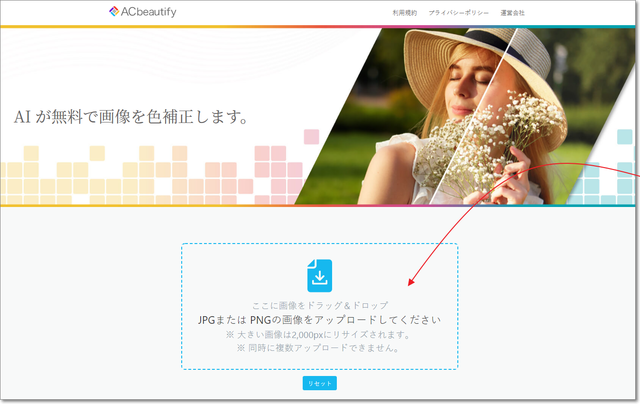Go to the 運営会社 page

point(511,13)
